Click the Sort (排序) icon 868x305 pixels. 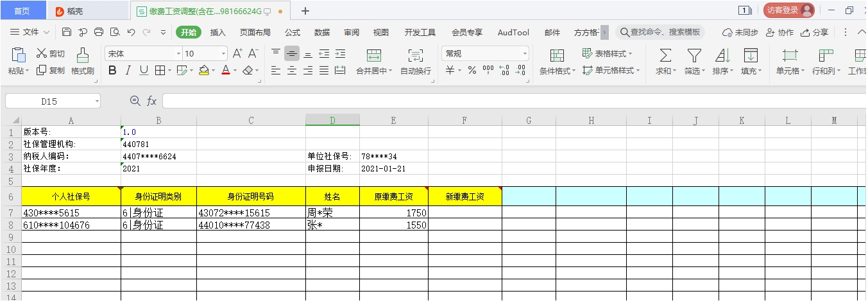pos(722,55)
